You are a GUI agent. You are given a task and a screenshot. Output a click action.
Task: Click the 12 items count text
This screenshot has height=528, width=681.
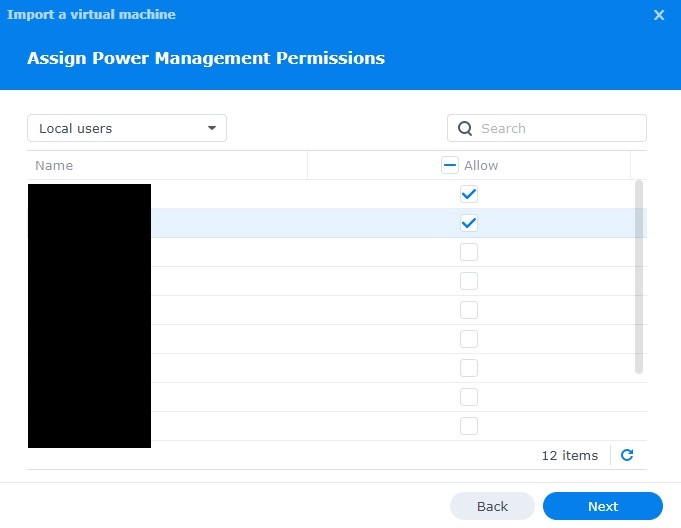569,455
